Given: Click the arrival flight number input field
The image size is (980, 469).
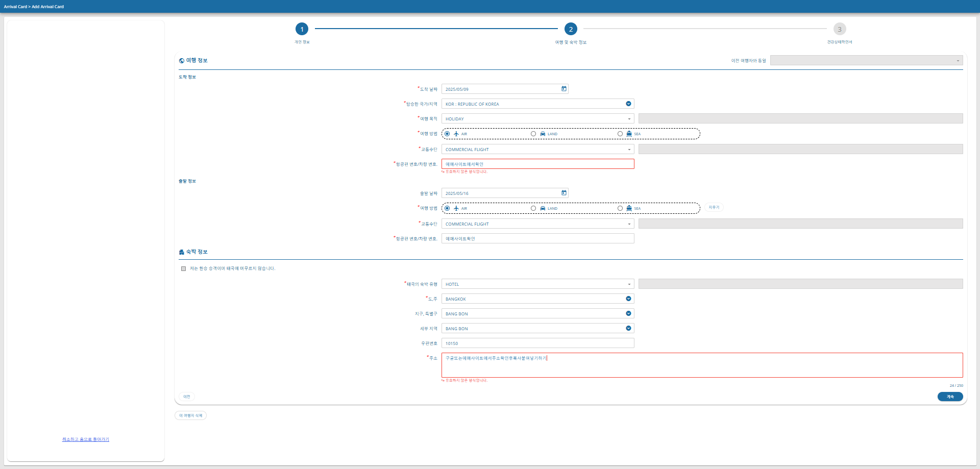Looking at the screenshot, I should tap(538, 164).
